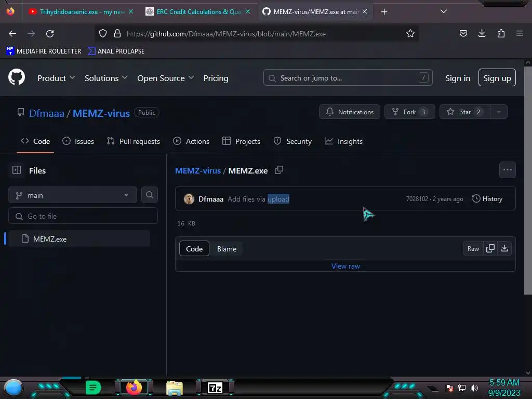Focus the Search or jump to field
This screenshot has width=532, height=399.
[348, 78]
